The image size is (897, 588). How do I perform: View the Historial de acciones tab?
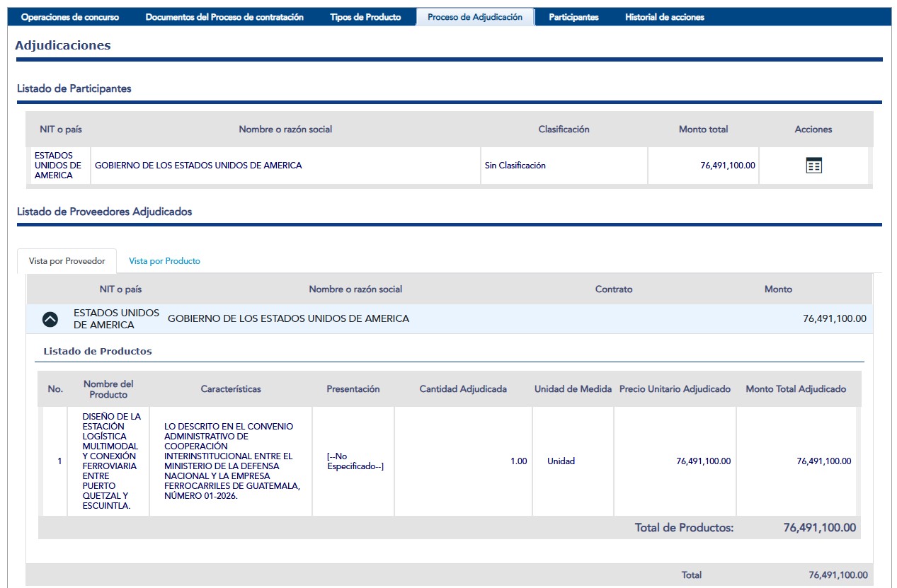pos(665,17)
